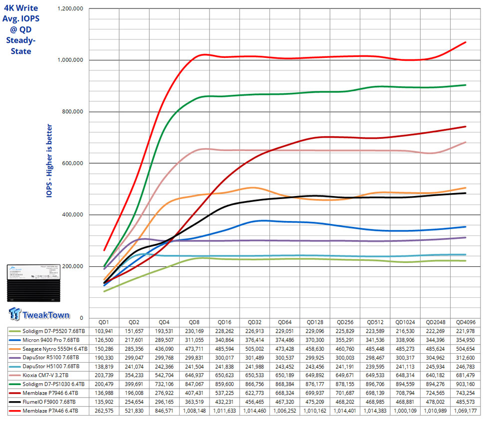Image resolution: width=489 pixels, height=448 pixels.
Task: Click the 399,691 cell under QD2
Action: (x=134, y=384)
